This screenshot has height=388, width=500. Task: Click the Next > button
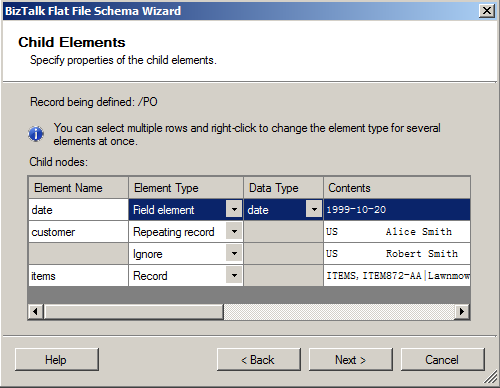[x=351, y=360]
